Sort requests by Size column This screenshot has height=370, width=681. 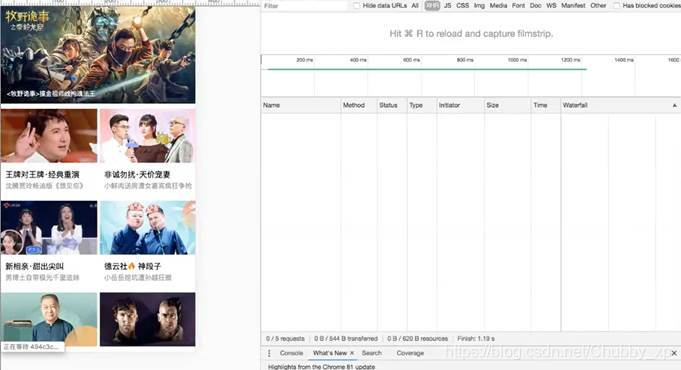coord(508,105)
